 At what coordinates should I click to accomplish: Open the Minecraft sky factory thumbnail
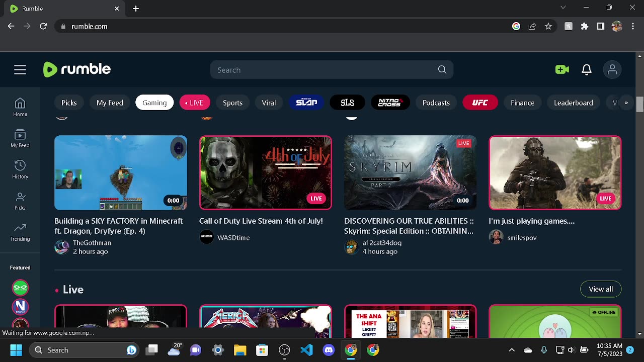(121, 172)
